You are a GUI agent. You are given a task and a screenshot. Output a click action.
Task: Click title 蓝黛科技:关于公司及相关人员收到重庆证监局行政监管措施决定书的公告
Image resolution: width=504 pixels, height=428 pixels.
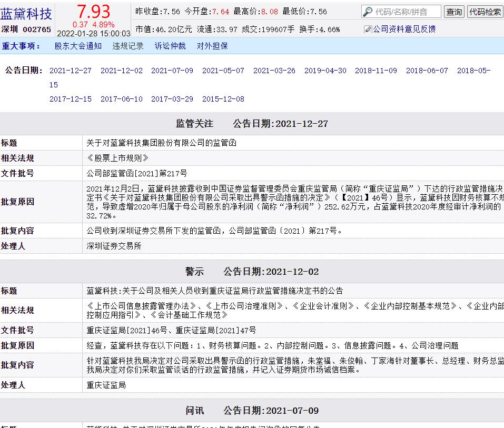click(x=215, y=291)
